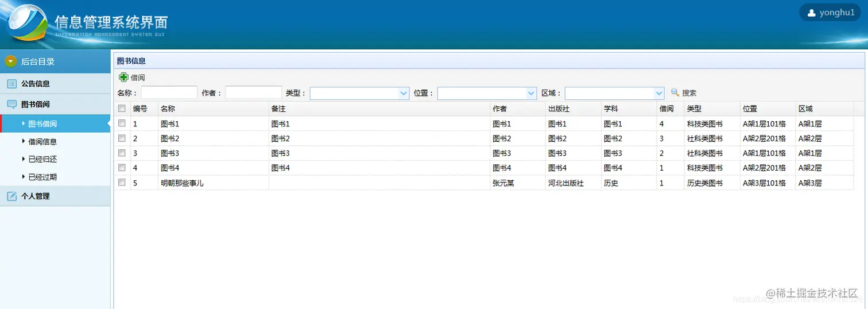
Task: Click the 名称 search input field
Action: click(169, 92)
